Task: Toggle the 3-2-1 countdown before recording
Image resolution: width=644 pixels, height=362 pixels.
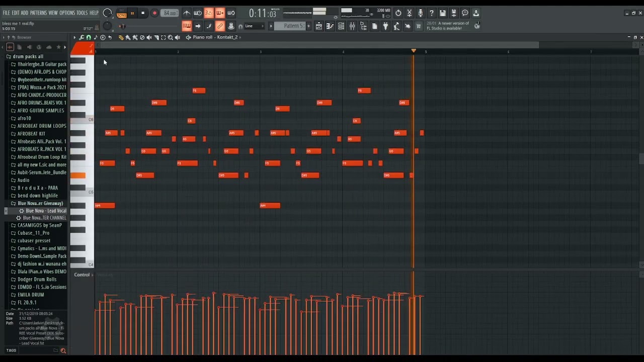Action: [209, 13]
